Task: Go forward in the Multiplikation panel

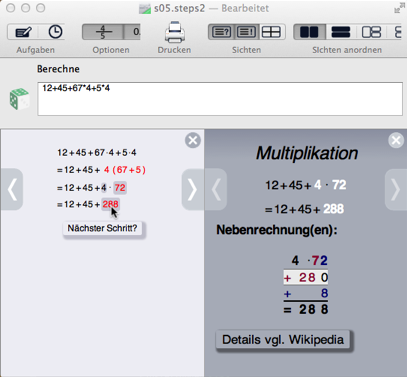Action: [x=396, y=190]
